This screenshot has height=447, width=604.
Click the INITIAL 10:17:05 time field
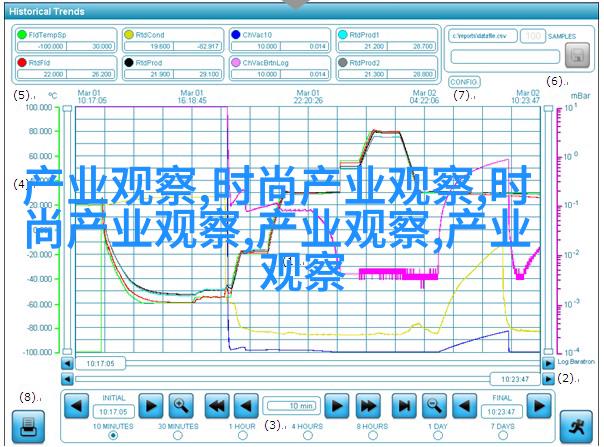pyautogui.click(x=113, y=412)
